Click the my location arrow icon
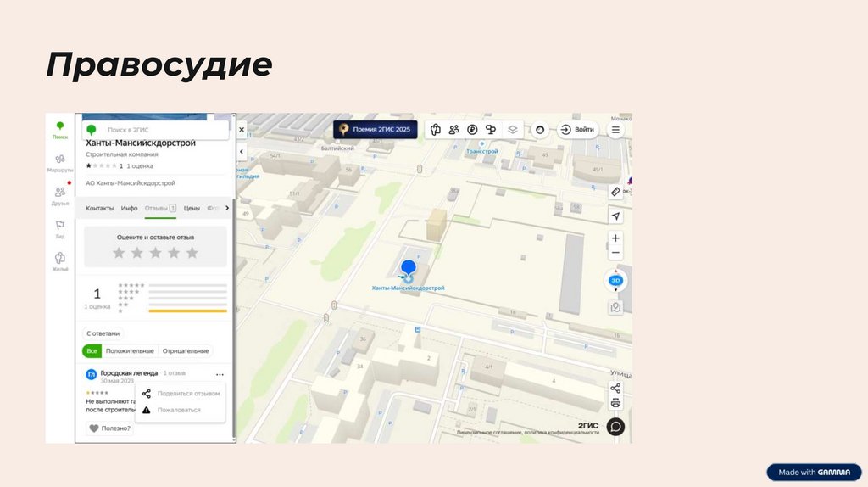Viewport: 868px width, 487px height. click(x=615, y=216)
